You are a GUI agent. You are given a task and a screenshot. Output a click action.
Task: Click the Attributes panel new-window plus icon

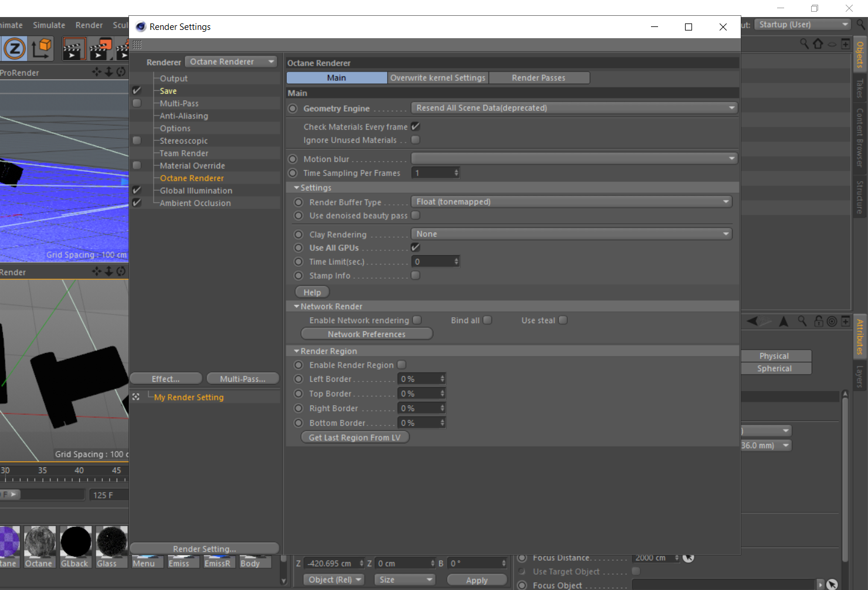(845, 321)
